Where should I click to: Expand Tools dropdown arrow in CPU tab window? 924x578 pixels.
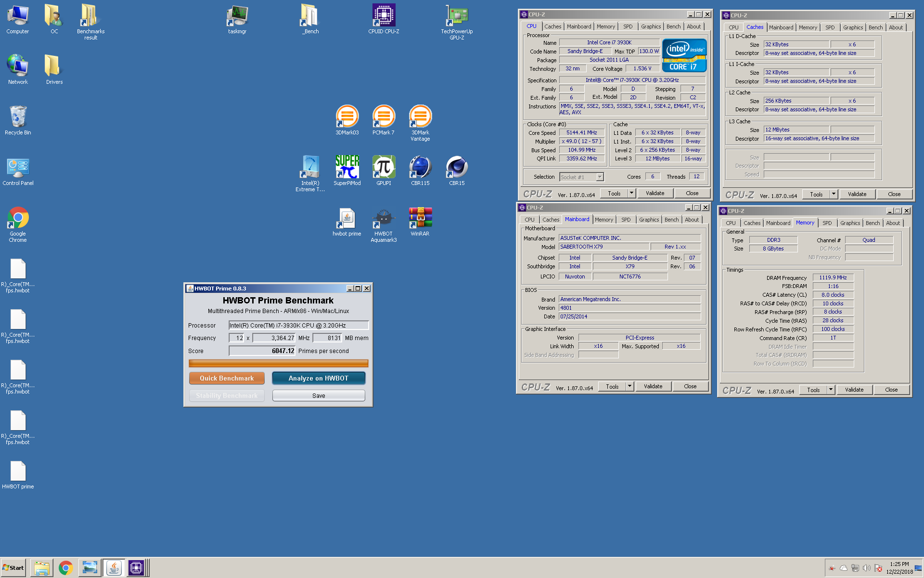click(632, 193)
